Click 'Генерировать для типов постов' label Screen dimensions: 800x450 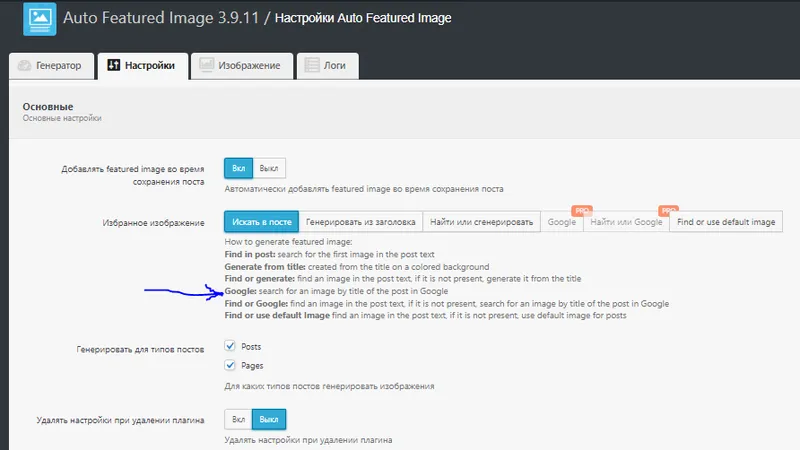[140, 349]
